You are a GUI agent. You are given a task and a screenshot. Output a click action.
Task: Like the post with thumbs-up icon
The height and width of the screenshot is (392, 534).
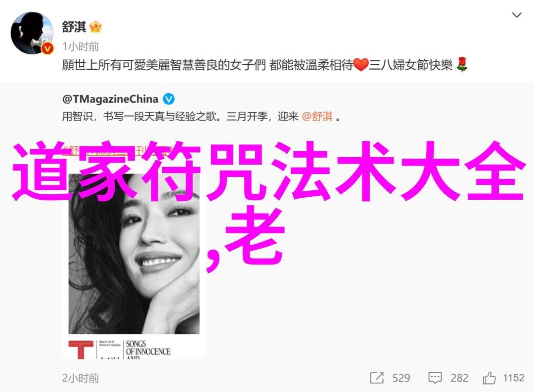point(489,378)
